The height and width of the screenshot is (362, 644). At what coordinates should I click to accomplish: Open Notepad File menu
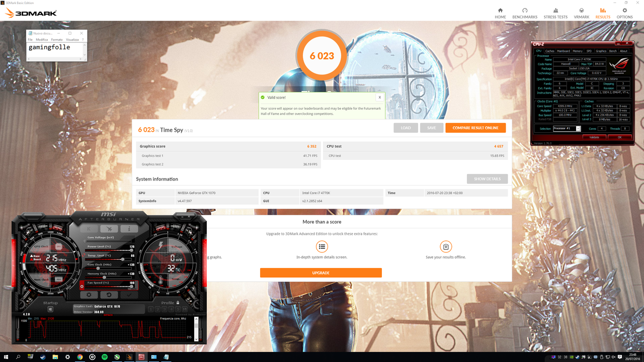click(x=30, y=39)
